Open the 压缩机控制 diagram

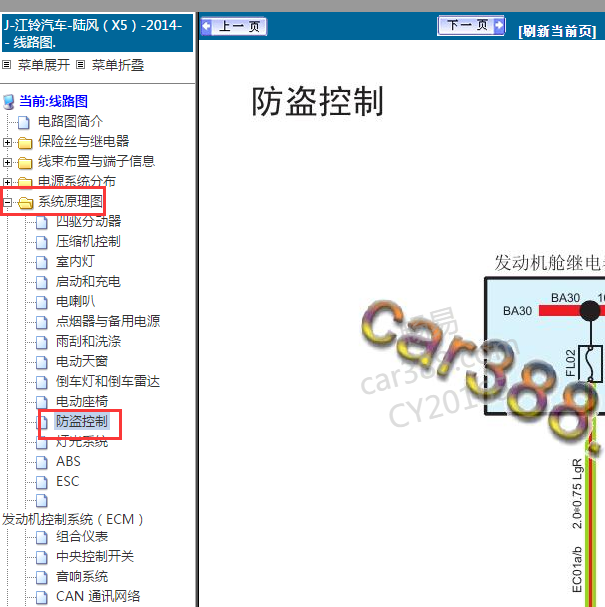coord(88,241)
